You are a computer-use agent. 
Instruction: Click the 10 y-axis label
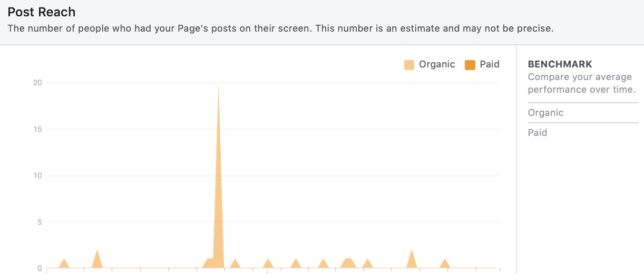point(37,175)
